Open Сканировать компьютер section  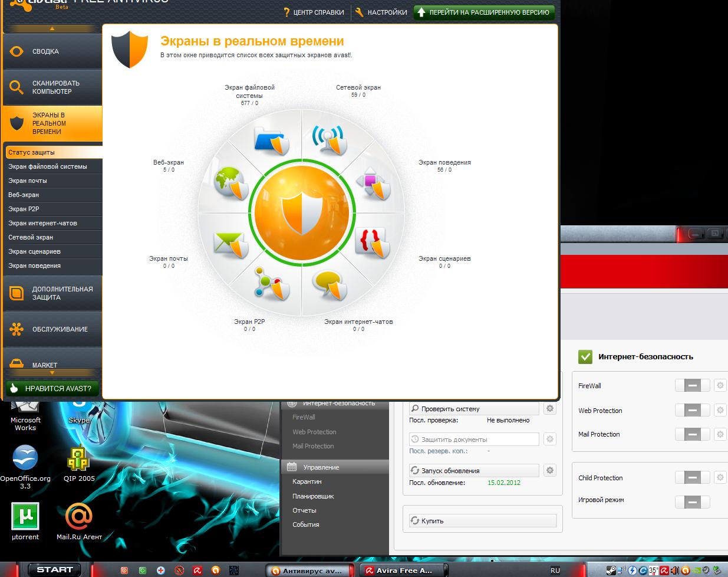coord(52,87)
